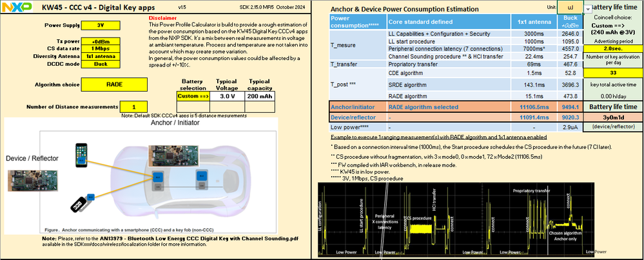Select the 'Peripheral connection latency (7 connections)' cell
Viewport: 644px width, 260px height.
[449, 49]
